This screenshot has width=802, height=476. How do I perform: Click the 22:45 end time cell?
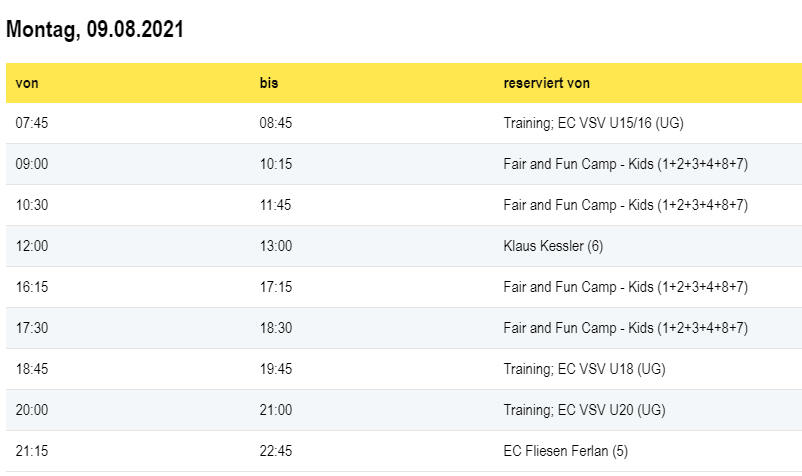[x=275, y=451]
